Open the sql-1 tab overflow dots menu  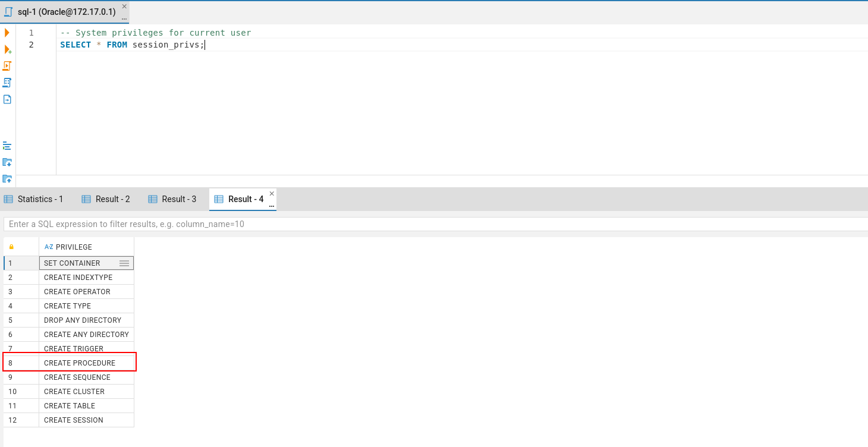click(124, 18)
